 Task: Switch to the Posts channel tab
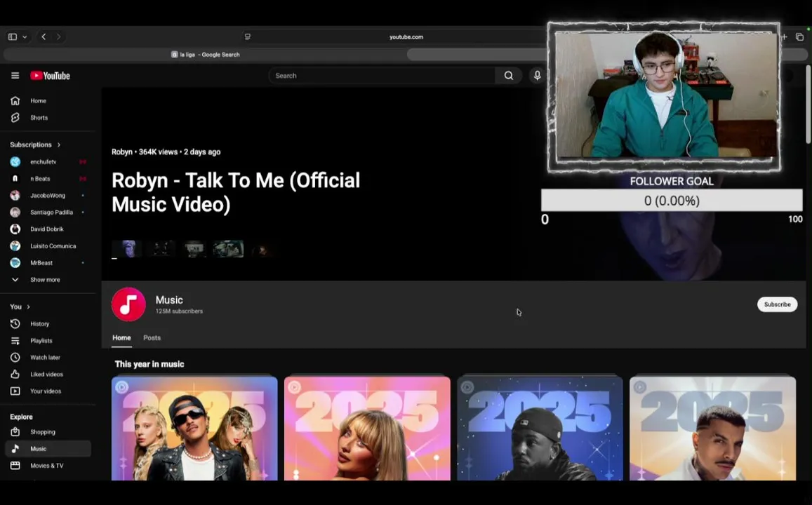[152, 338]
